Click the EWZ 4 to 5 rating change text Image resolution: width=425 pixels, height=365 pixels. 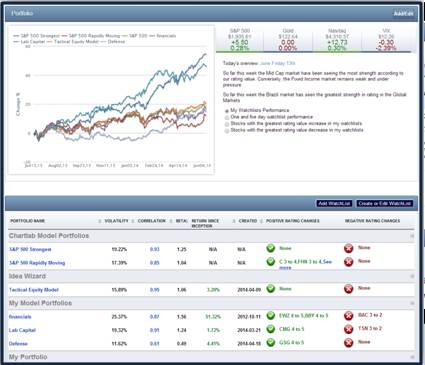[x=291, y=316]
